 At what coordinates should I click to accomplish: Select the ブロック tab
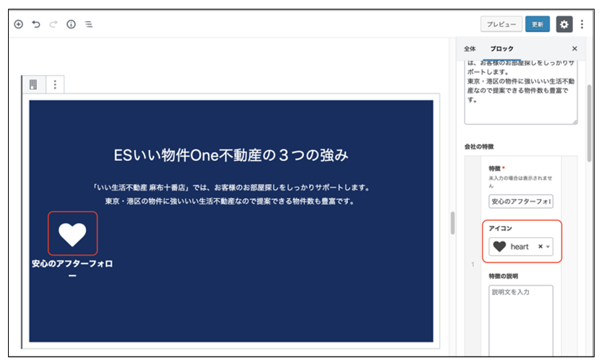tap(502, 49)
